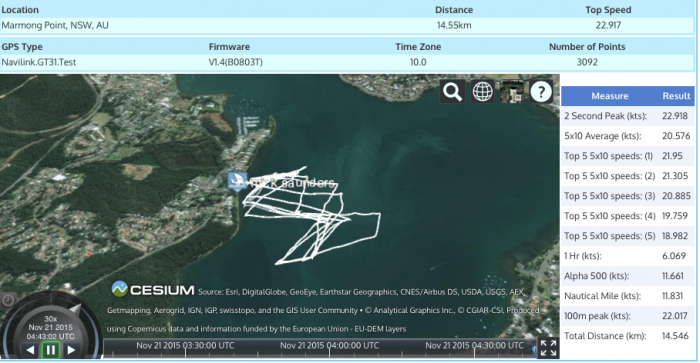Screen dimensions: 700x363
Task: Click the 30x speed shuttle ring pointer
Action: pos(75,309)
